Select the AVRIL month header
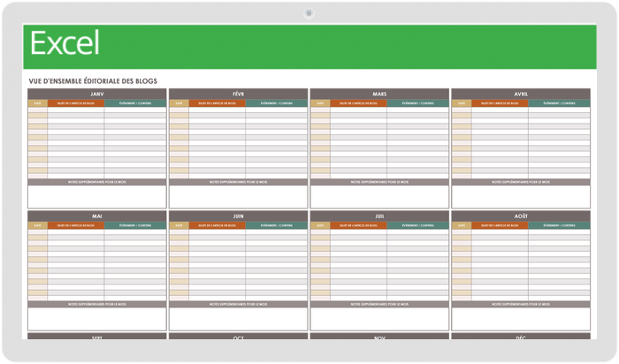 coord(521,94)
